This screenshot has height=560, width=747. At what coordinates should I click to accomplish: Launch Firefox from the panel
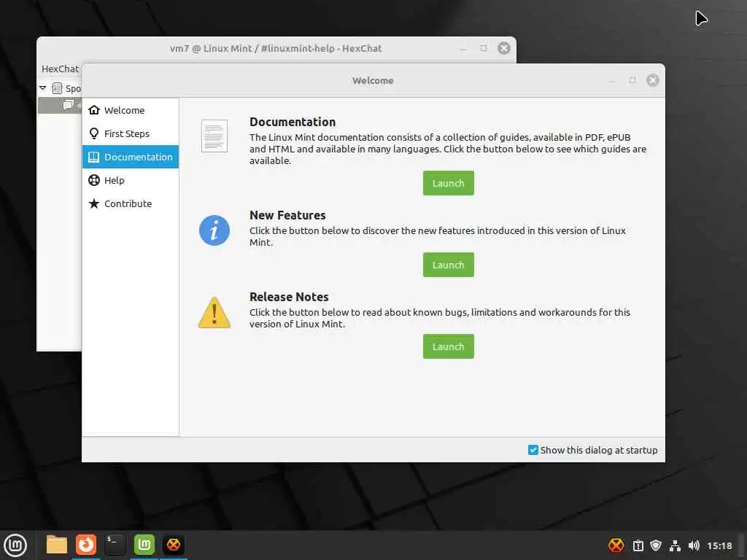pyautogui.click(x=86, y=545)
